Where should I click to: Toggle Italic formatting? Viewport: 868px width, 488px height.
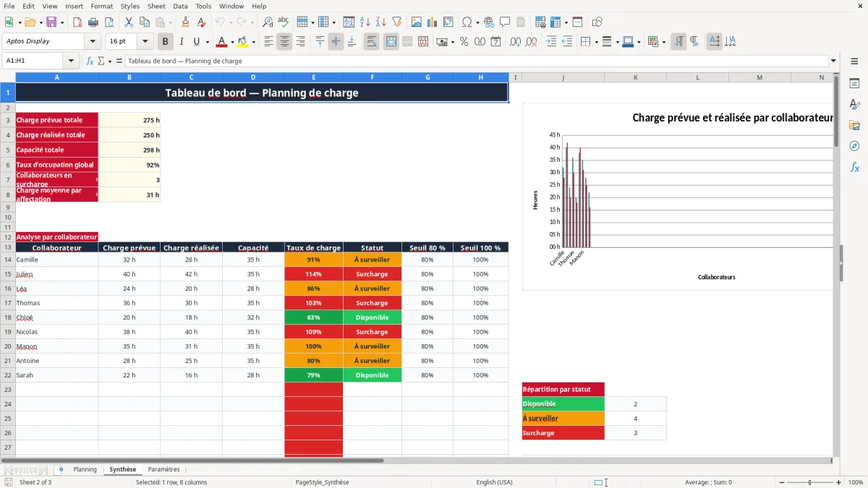tap(182, 42)
